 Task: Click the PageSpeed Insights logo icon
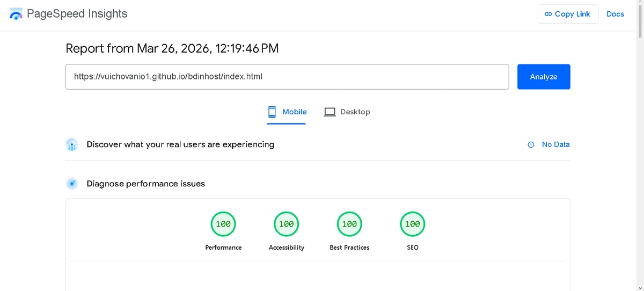click(x=16, y=14)
